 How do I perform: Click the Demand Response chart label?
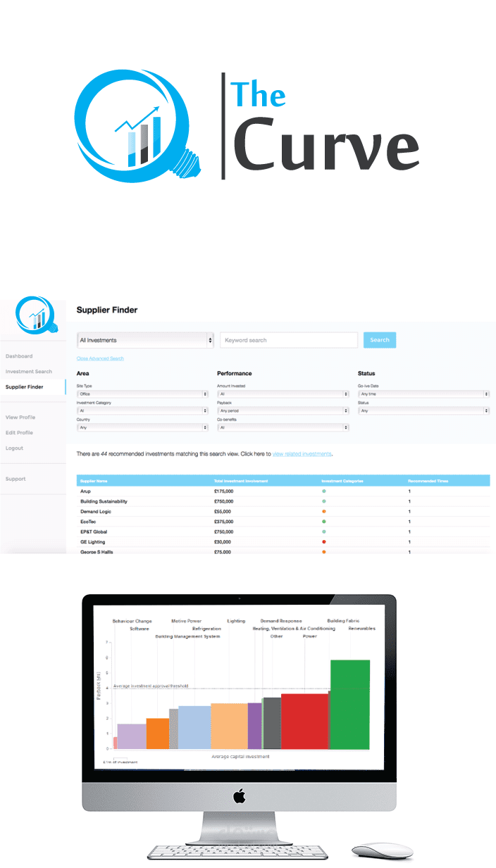281,621
